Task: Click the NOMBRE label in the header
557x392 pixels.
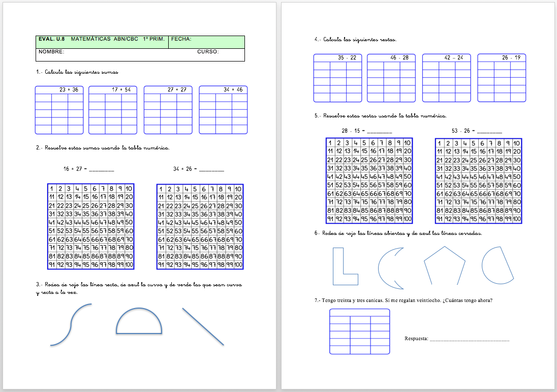Action: coord(51,52)
